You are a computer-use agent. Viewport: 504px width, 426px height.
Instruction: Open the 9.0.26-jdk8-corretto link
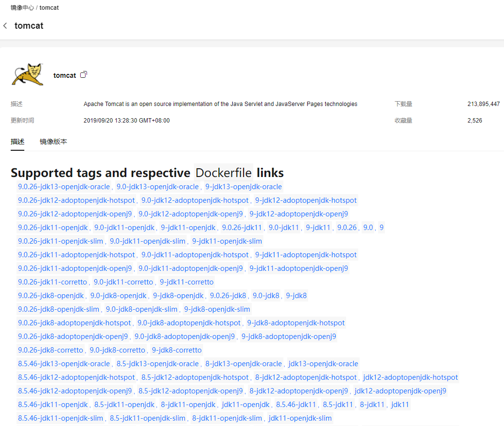coord(51,350)
